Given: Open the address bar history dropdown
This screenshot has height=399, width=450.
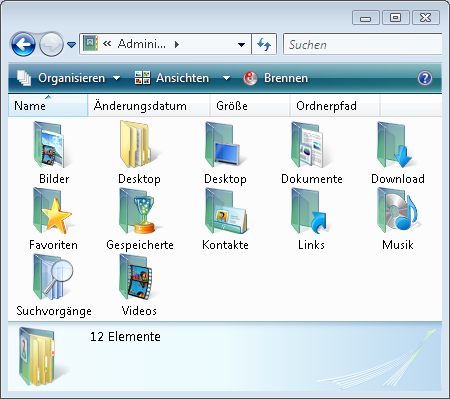Looking at the screenshot, I should click(241, 44).
